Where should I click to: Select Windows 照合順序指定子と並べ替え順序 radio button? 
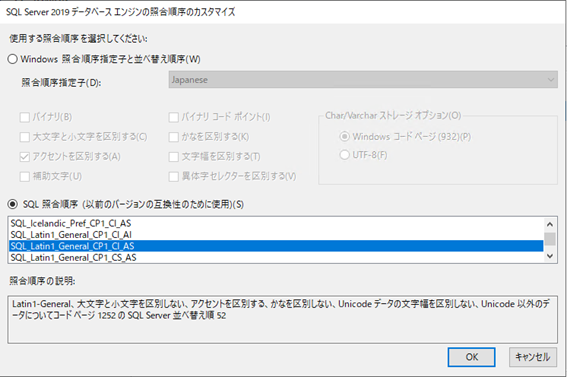pyautogui.click(x=13, y=59)
